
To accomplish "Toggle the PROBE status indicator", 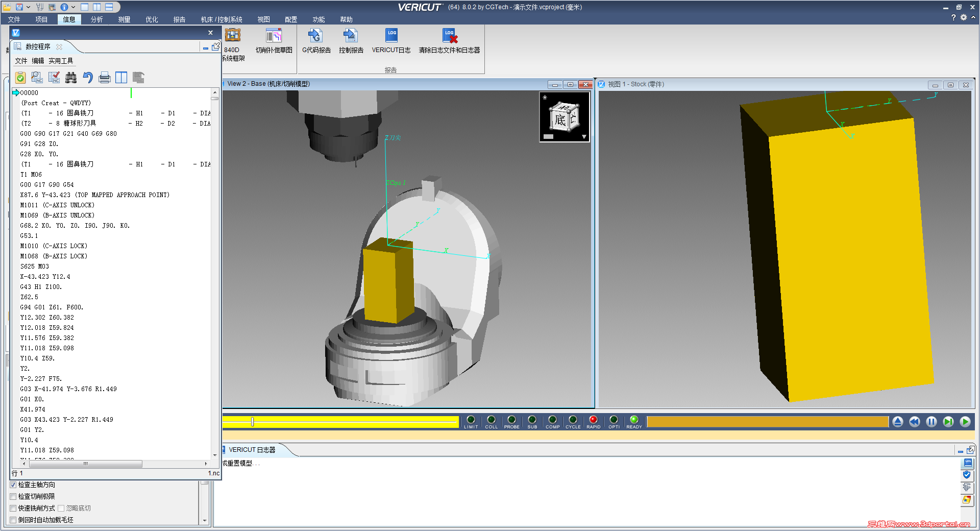I will [511, 422].
